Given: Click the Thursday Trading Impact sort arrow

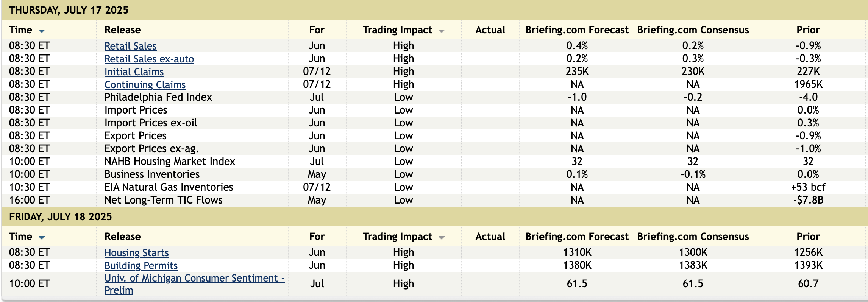Looking at the screenshot, I should pyautogui.click(x=441, y=31).
